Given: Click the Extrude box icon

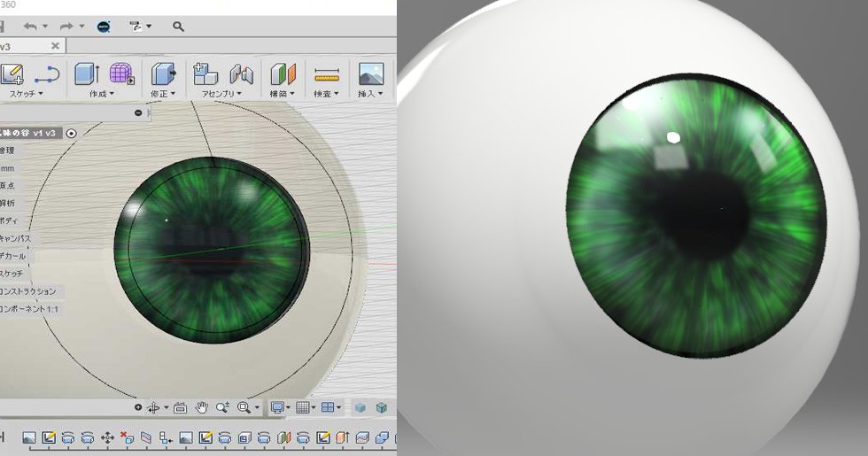Looking at the screenshot, I should tap(87, 73).
